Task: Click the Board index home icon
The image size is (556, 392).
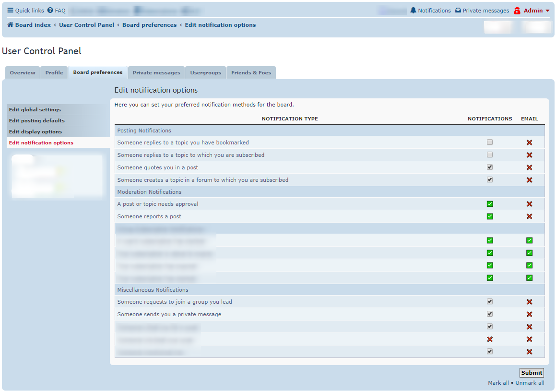Action: (10, 25)
